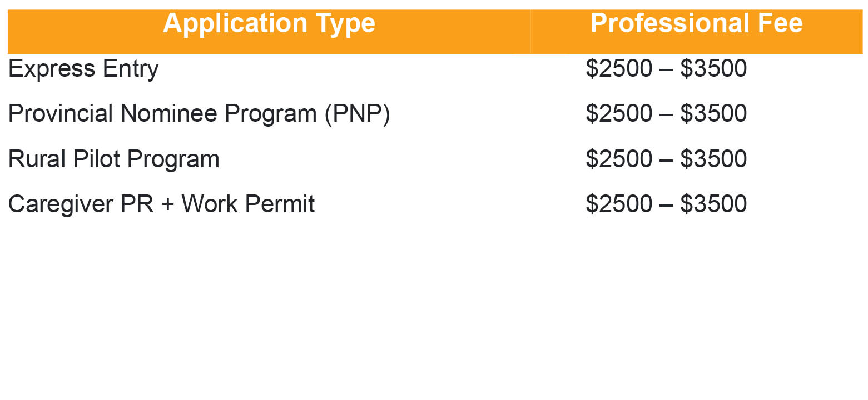Select the "Express Entry" row label
This screenshot has width=868, height=400.
click(83, 69)
